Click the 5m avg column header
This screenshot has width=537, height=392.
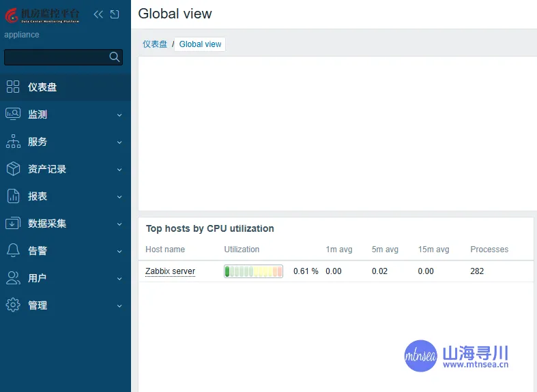click(x=386, y=250)
